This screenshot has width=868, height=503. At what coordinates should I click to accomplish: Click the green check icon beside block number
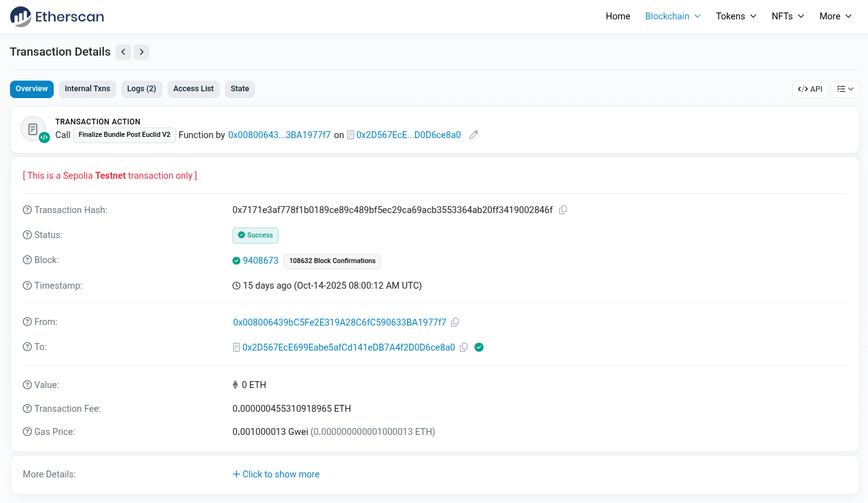pyautogui.click(x=237, y=261)
